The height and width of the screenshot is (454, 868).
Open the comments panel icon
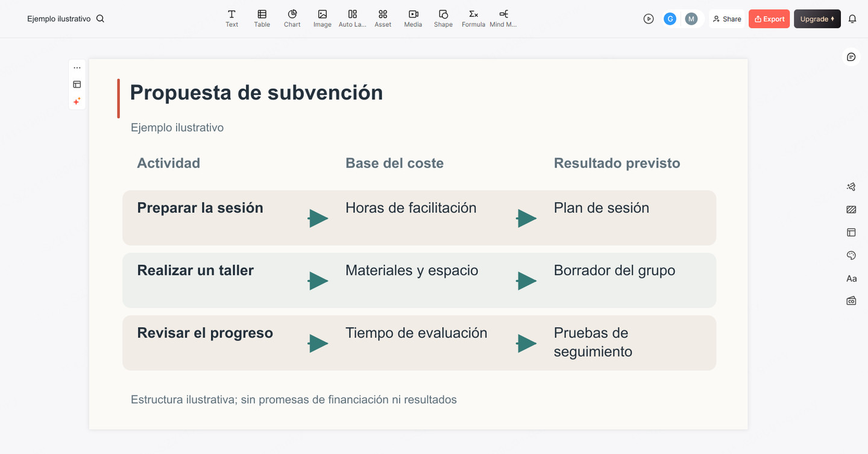point(851,57)
